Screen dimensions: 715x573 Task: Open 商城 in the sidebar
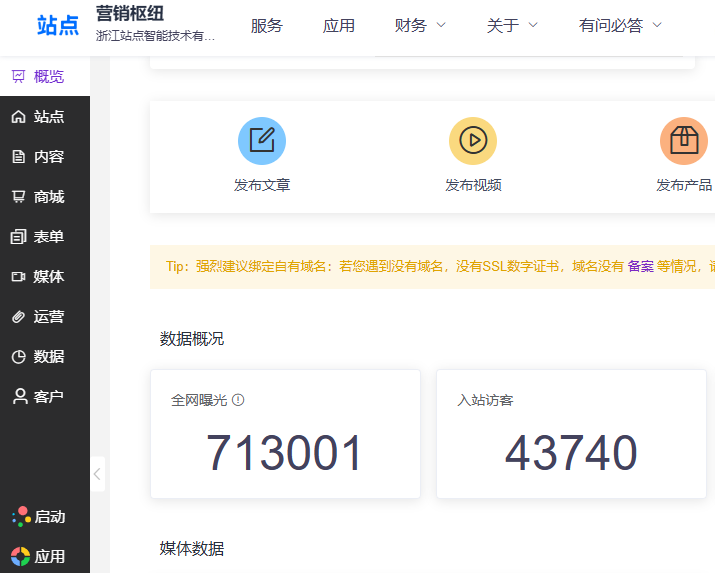[45, 197]
